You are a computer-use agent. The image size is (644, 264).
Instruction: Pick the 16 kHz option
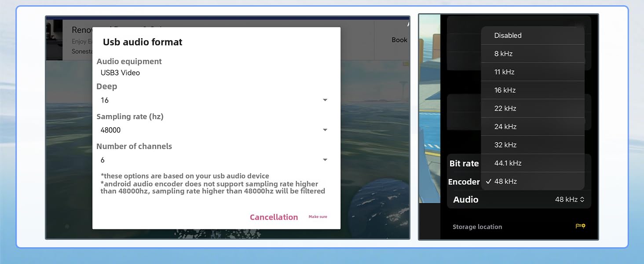point(505,90)
